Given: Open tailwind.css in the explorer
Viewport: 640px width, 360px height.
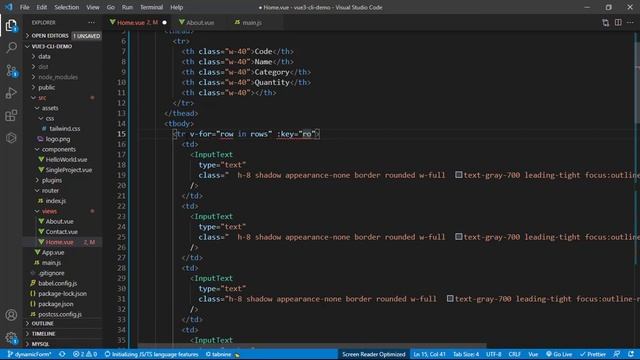Looking at the screenshot, I should pos(63,129).
